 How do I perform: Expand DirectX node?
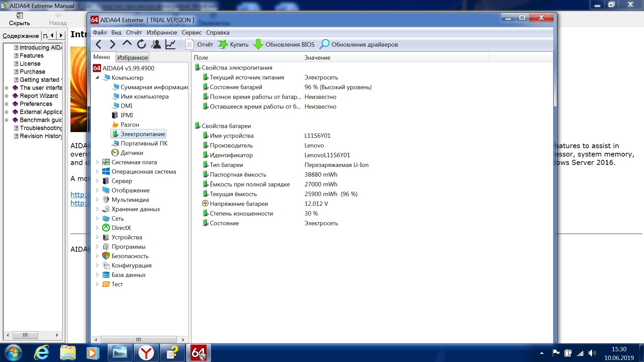click(x=97, y=228)
